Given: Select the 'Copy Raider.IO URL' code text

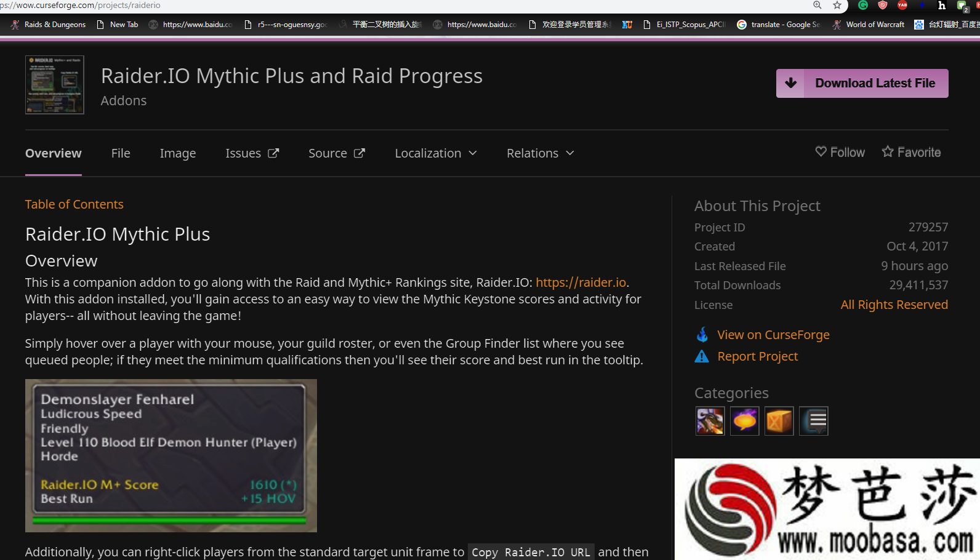Looking at the screenshot, I should [531, 553].
